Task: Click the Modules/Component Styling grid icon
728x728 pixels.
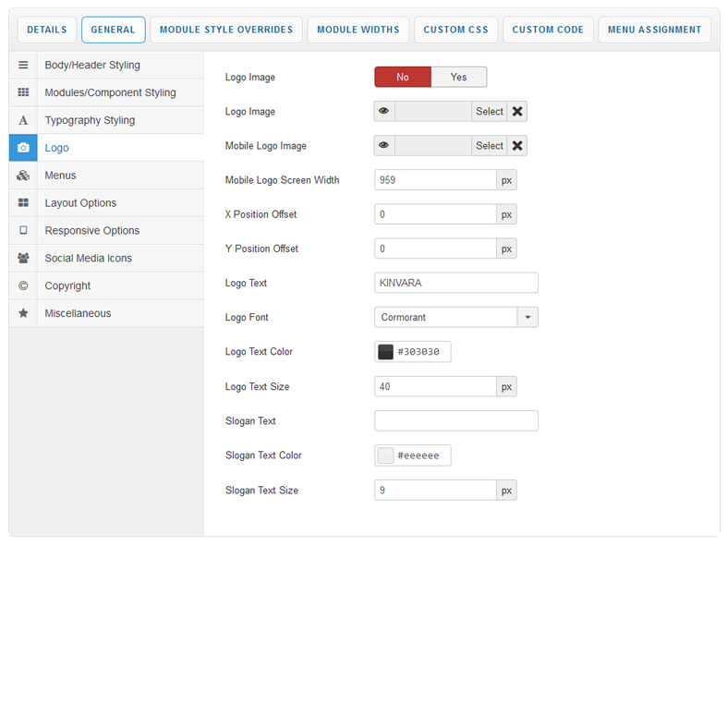Action: pyautogui.click(x=23, y=93)
